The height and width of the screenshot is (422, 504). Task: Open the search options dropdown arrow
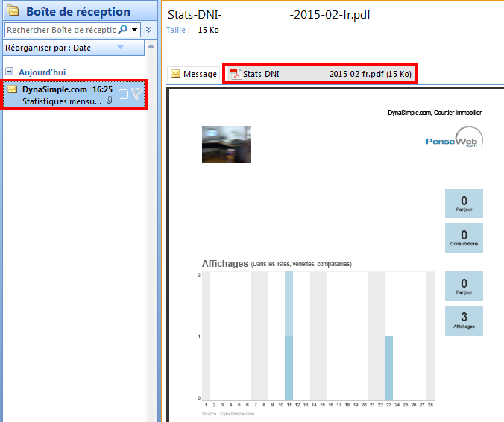134,30
